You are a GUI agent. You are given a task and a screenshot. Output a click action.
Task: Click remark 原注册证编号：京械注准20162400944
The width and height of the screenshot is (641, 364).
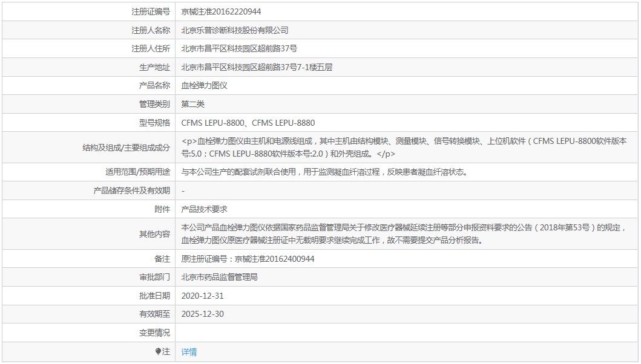tap(248, 259)
